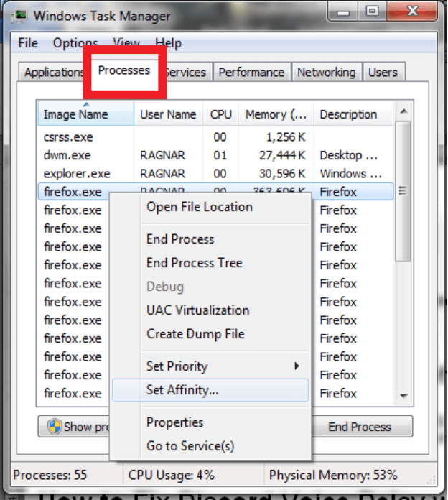Image resolution: width=448 pixels, height=500 pixels.
Task: Open the File menu
Action: click(28, 43)
